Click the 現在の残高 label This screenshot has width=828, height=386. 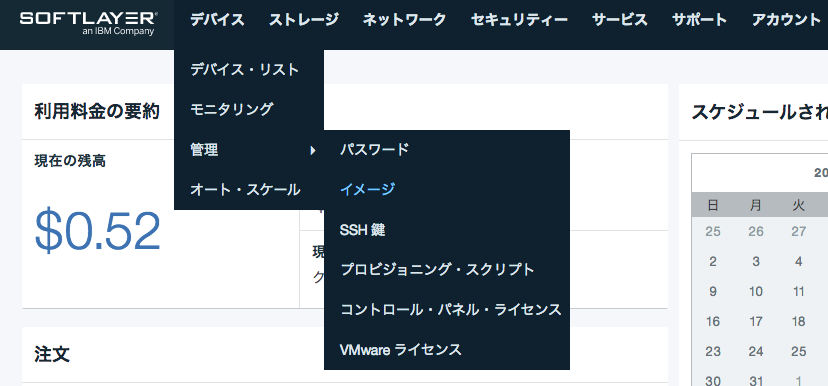70,161
